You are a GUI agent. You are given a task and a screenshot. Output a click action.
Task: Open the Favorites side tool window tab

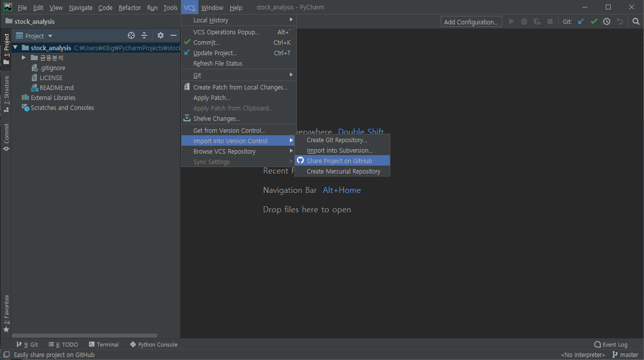pos(6,314)
